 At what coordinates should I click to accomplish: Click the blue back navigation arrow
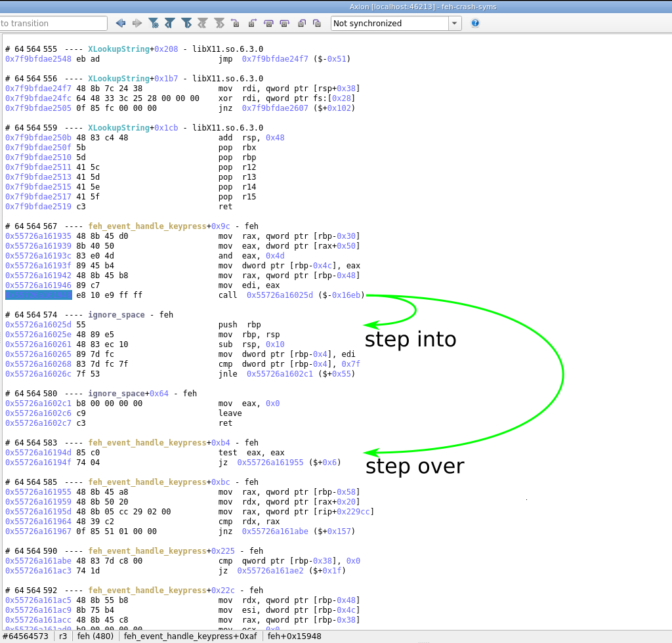coord(121,23)
